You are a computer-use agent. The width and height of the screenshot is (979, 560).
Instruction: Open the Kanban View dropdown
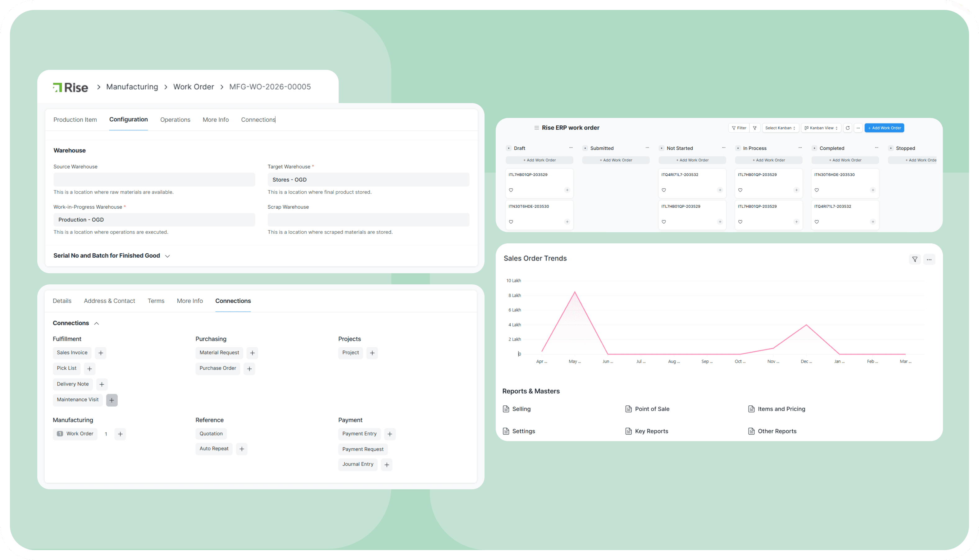821,128
